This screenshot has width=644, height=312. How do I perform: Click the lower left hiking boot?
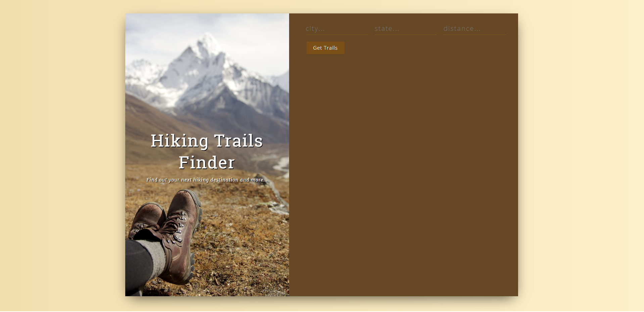(x=146, y=218)
